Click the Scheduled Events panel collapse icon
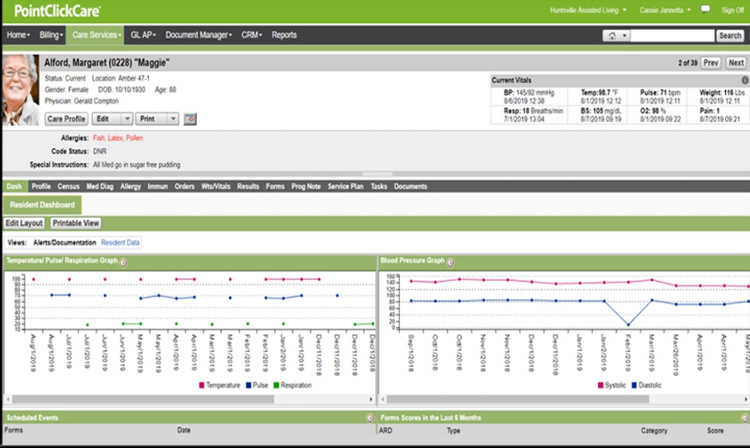This screenshot has width=750, height=448. [x=369, y=417]
